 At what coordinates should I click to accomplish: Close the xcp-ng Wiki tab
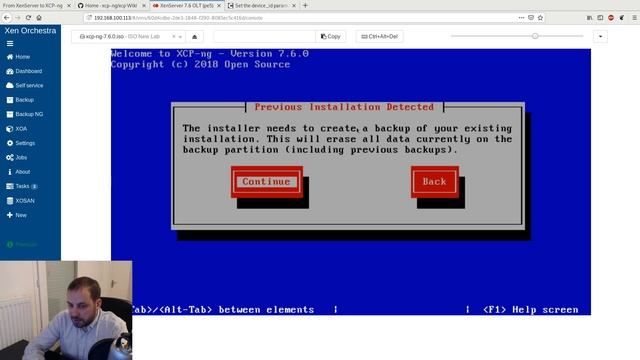[x=144, y=6]
